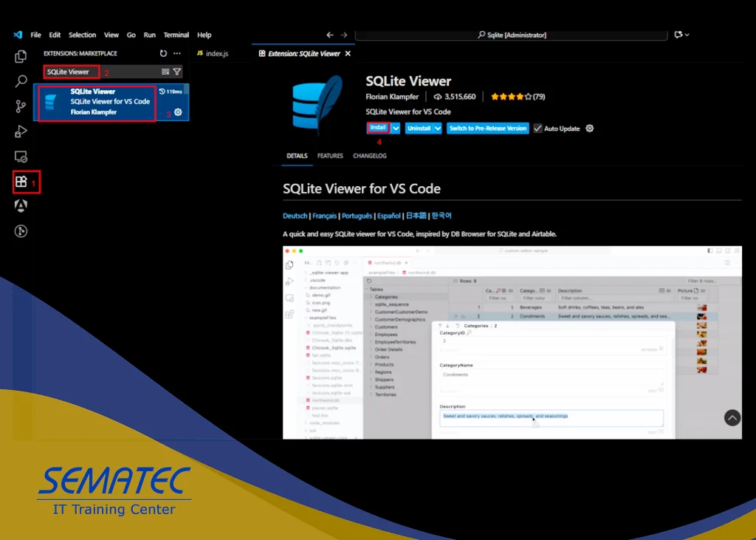Open Source Control view icon
This screenshot has height=540, width=756.
coord(21,106)
